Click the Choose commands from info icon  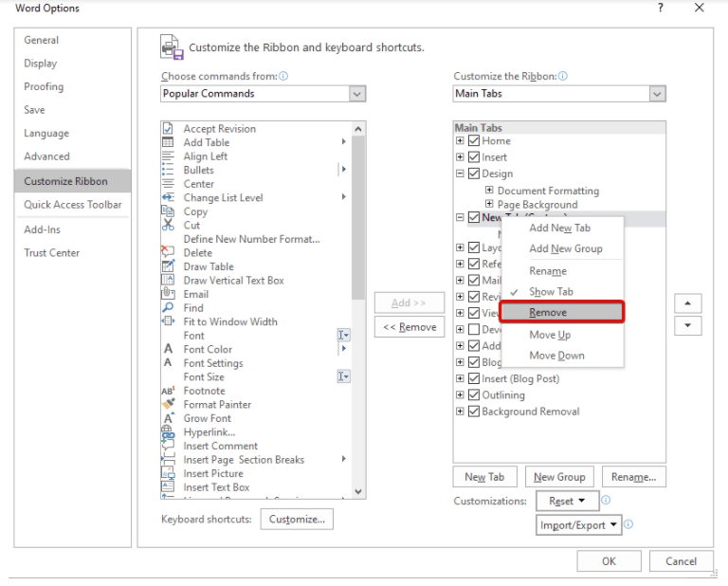[x=283, y=76]
